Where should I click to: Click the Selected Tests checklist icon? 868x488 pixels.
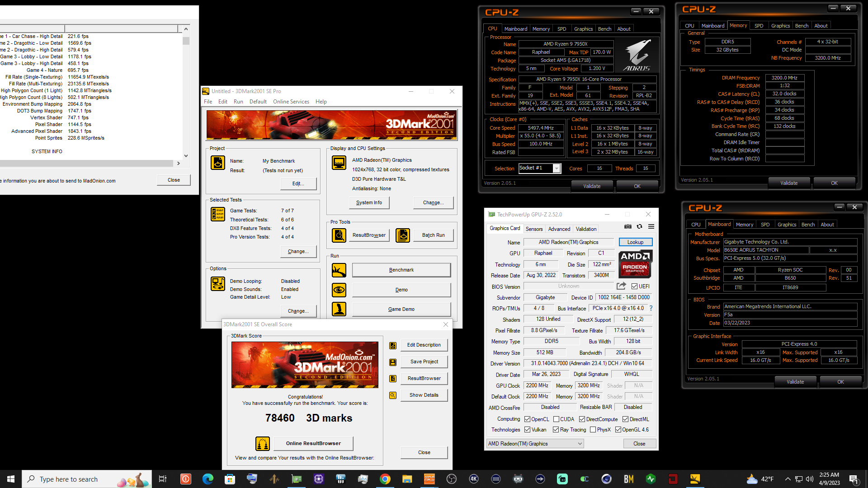(x=218, y=214)
